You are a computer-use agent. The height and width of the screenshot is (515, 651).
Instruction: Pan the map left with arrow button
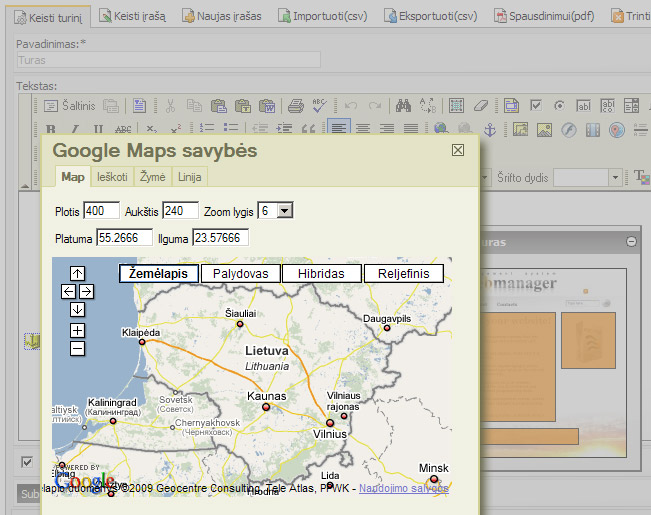click(x=69, y=292)
